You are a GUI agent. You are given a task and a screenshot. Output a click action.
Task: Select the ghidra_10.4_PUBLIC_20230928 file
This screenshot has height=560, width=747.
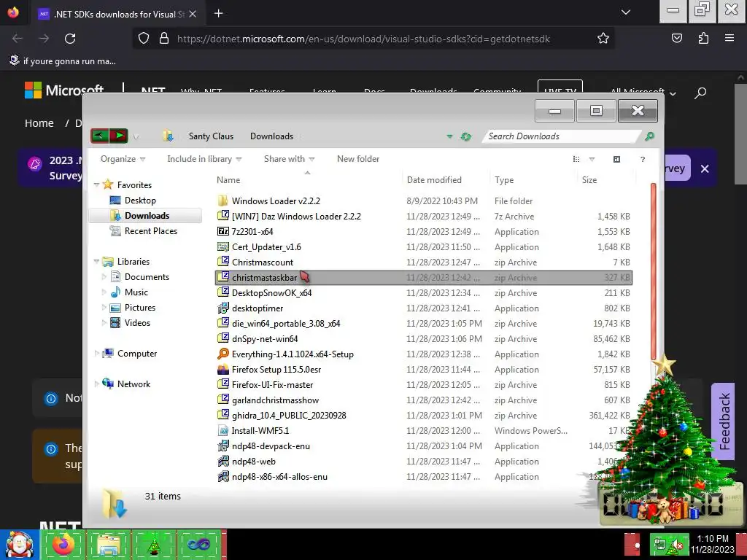[424, 415]
